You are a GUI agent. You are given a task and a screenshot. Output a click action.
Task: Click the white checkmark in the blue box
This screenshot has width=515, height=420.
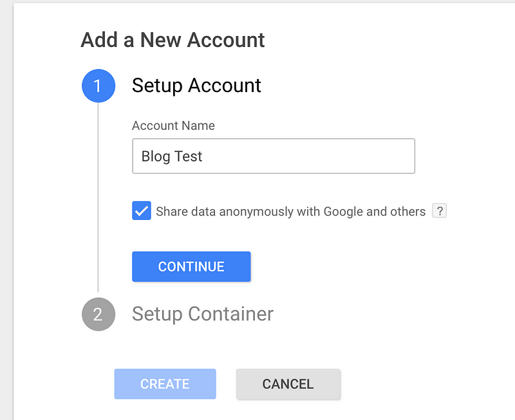click(x=142, y=211)
